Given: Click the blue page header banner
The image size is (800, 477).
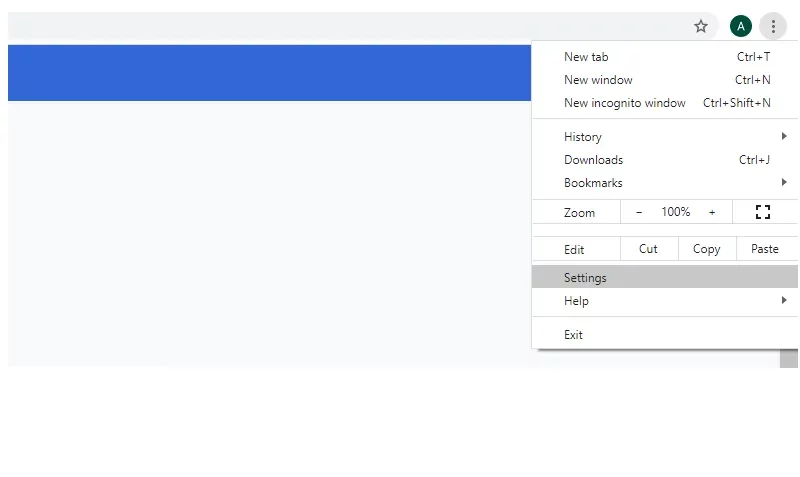Looking at the screenshot, I should coord(269,73).
